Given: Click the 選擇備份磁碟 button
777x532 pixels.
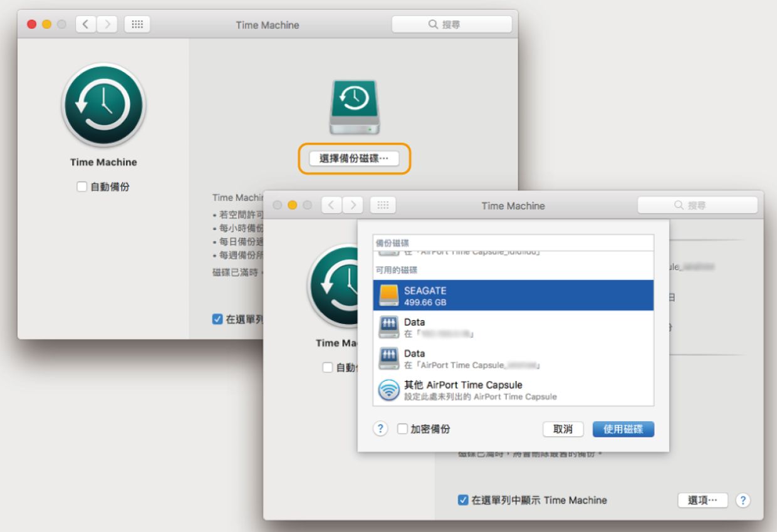Looking at the screenshot, I should coord(354,159).
